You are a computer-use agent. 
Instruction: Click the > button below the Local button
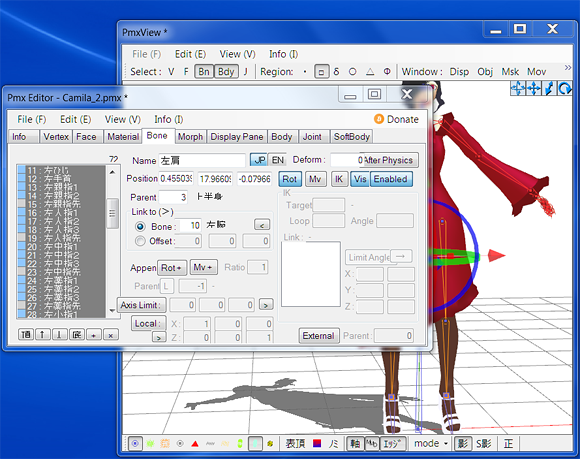[x=159, y=337]
